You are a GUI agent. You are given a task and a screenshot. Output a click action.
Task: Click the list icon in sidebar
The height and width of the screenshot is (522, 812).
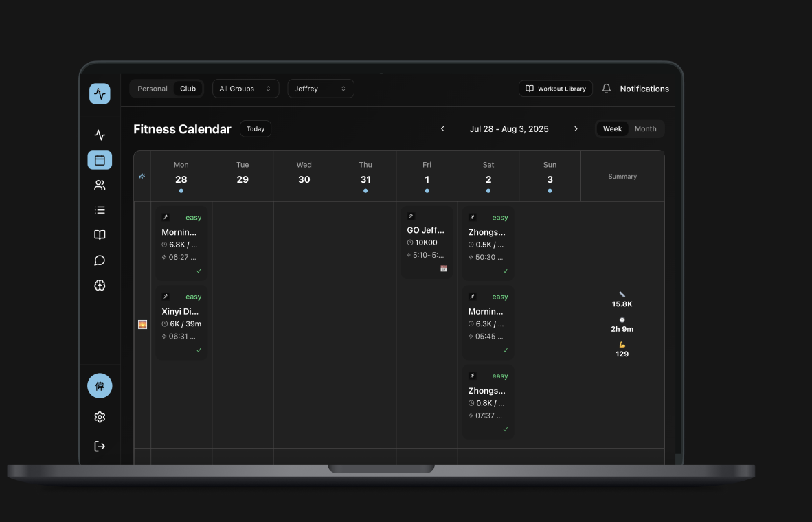[x=100, y=210]
